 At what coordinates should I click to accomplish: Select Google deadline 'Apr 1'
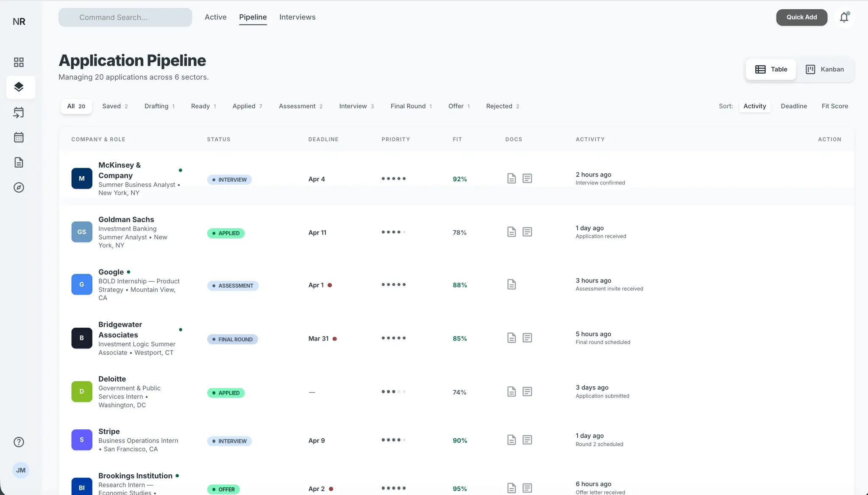(x=316, y=285)
